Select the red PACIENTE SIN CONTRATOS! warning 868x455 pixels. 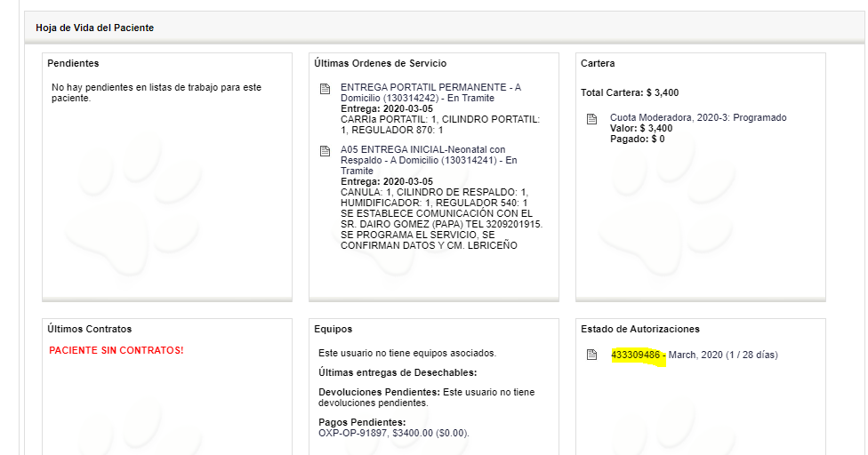(116, 350)
